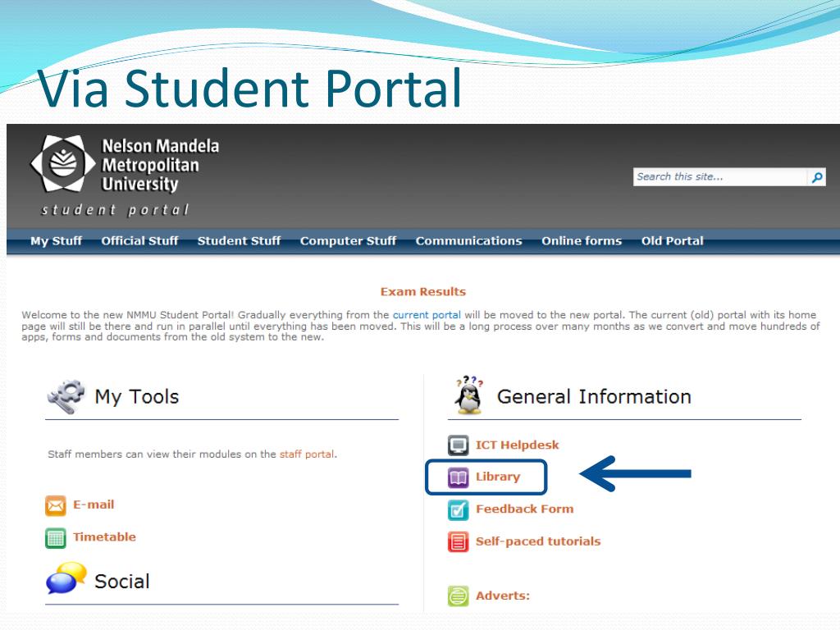This screenshot has width=840, height=630.
Task: Open the Communications menu
Action: point(468,241)
